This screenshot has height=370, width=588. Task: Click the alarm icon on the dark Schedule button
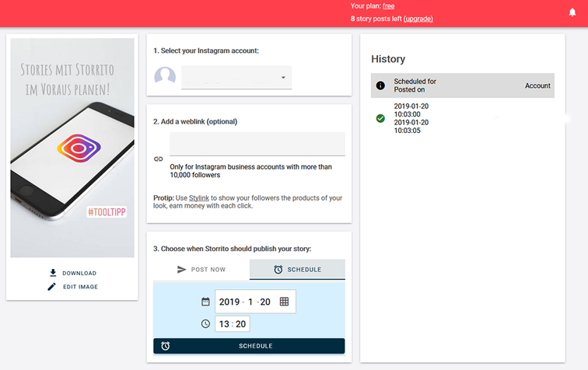[x=166, y=346]
